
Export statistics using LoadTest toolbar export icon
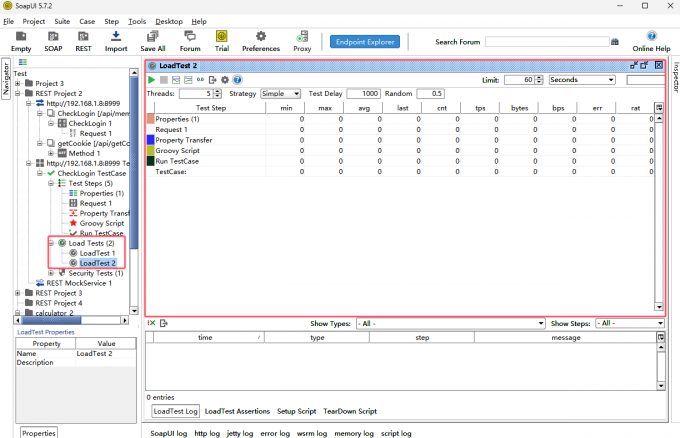pos(212,80)
